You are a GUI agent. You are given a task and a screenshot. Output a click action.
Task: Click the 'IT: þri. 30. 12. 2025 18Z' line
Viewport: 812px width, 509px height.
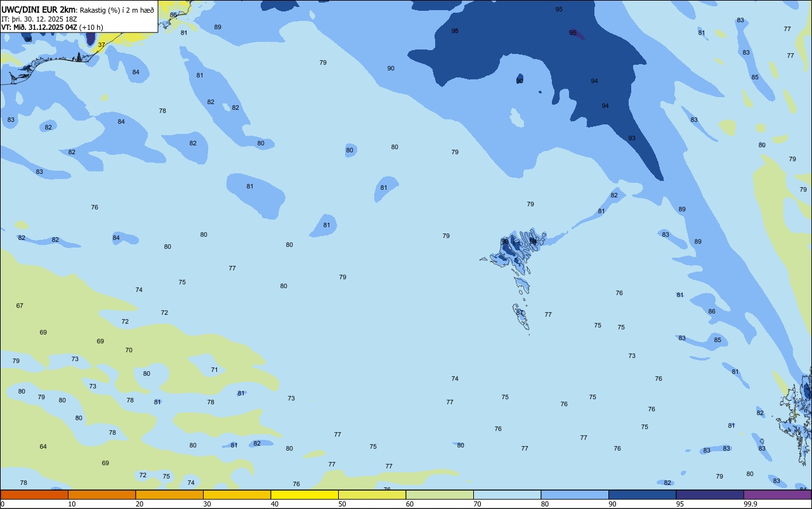(38, 19)
